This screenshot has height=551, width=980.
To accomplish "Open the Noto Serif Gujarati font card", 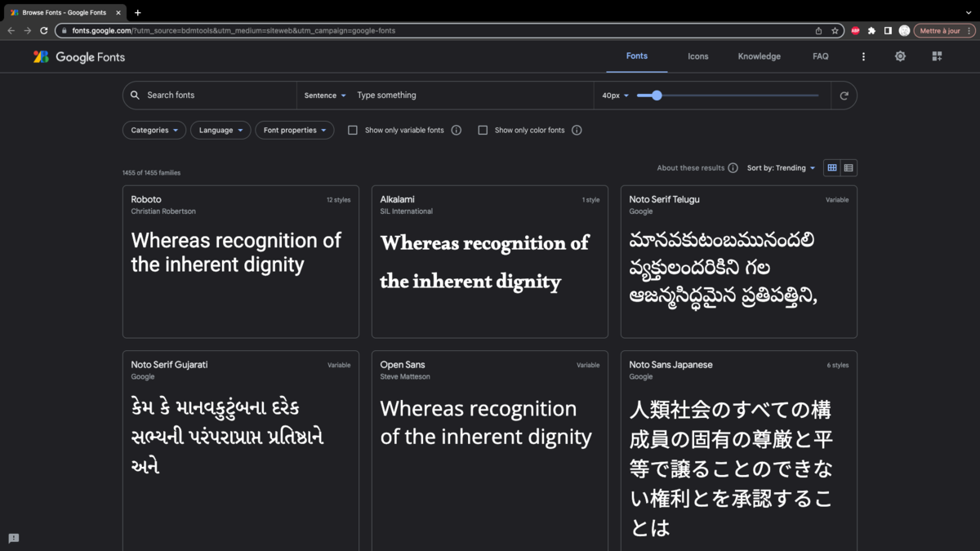I will 241,451.
